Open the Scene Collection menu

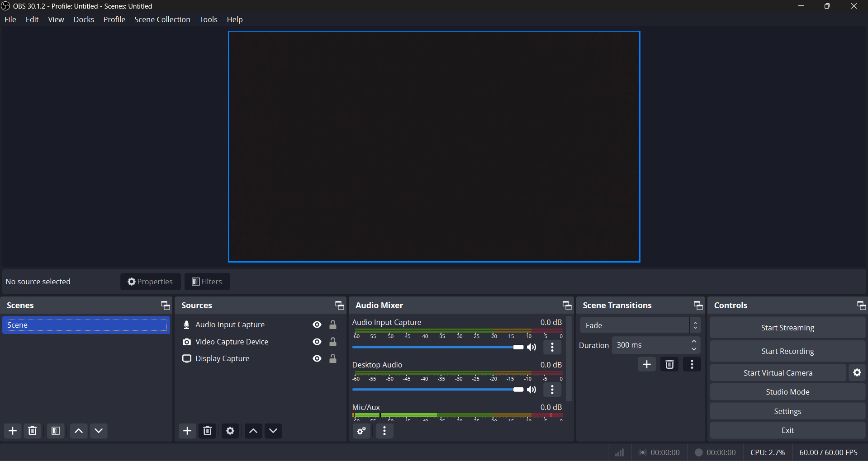coord(162,19)
